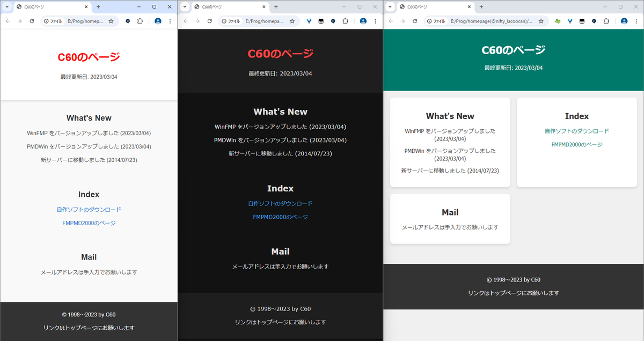Open FMPMD2000のページ link in dark-themed window
Viewport: 644px width, 341px height.
point(280,217)
